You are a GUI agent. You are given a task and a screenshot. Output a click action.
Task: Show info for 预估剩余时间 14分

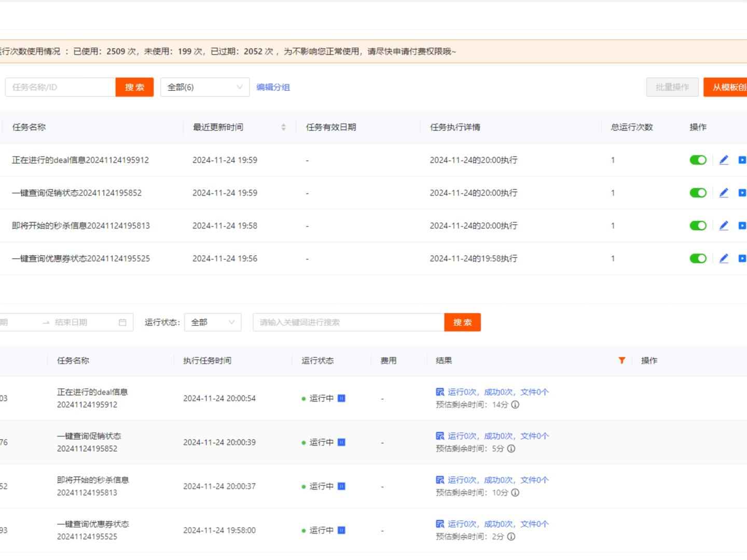pos(515,404)
